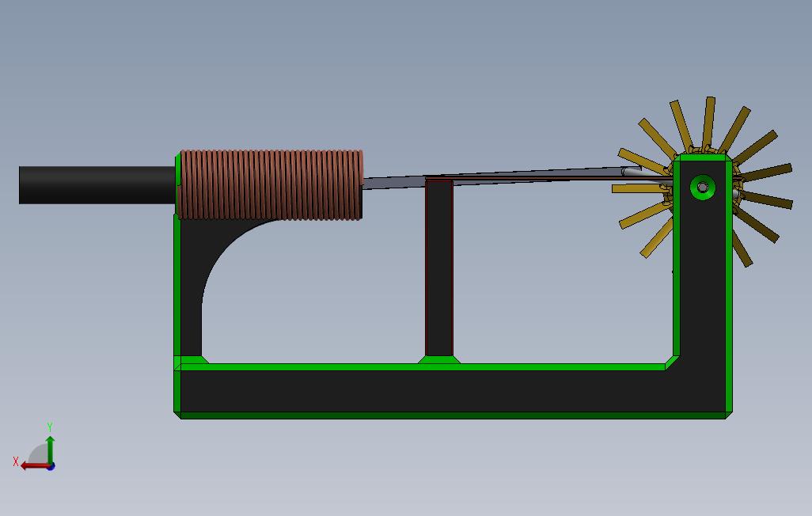Select the circular pivot hole on the right upright
Screen dimensions: 812x516
[x=703, y=187]
